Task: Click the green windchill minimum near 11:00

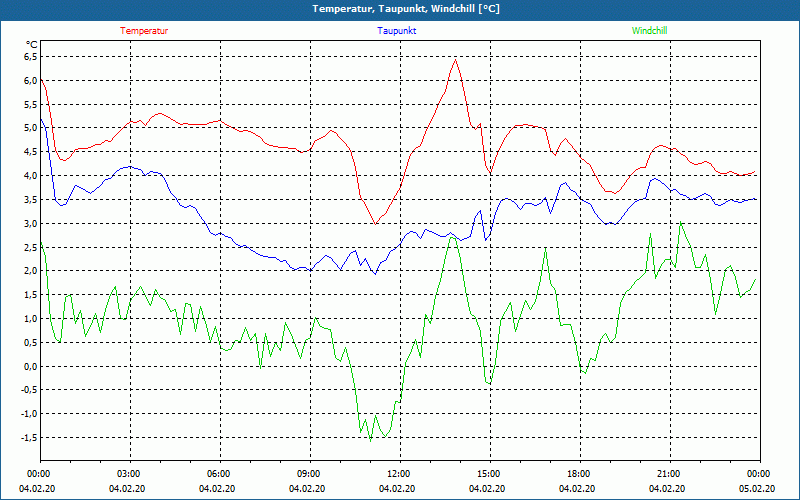Action: coord(370,441)
